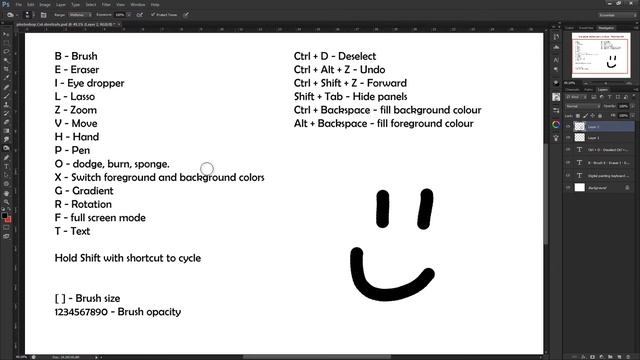The image size is (640, 360).
Task: Select the Blur tool
Action: tap(6, 140)
